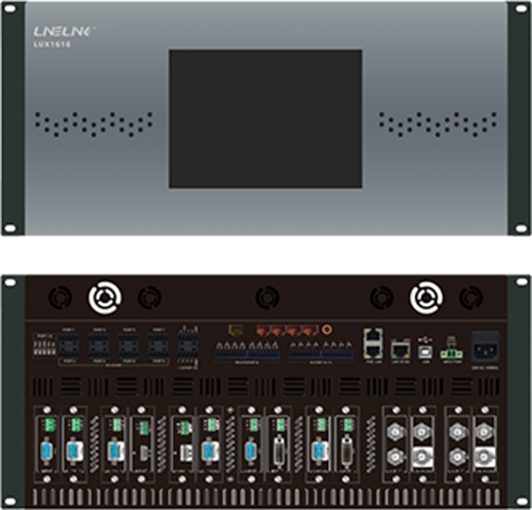Click the right white fan cover on rear
The height and width of the screenshot is (510, 532).
(426, 297)
